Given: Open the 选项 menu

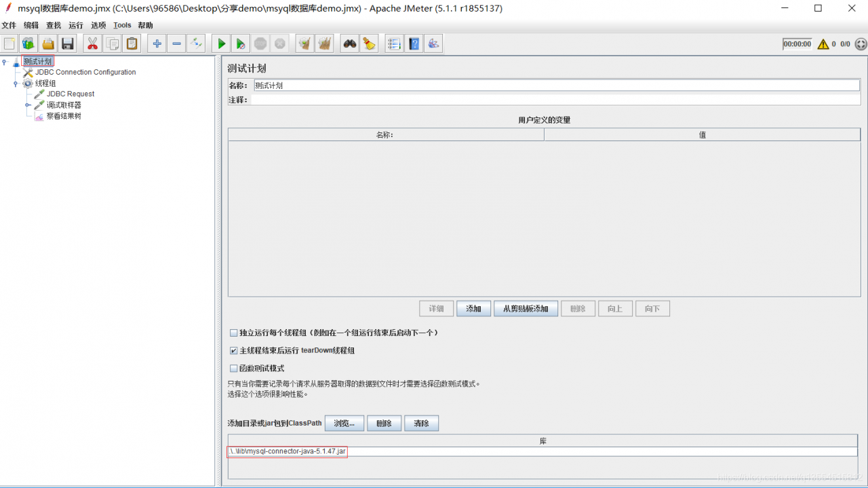Looking at the screenshot, I should point(99,25).
